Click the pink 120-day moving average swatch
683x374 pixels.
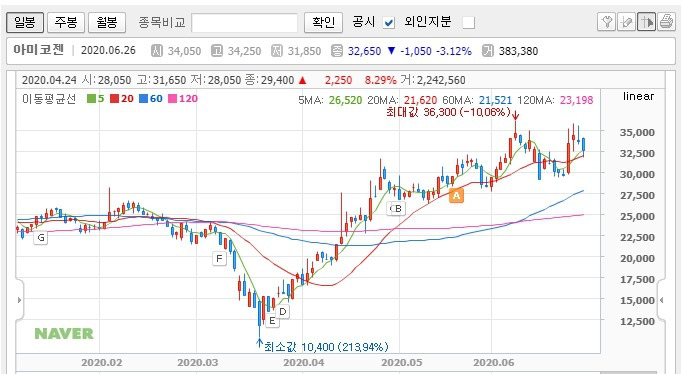click(172, 99)
